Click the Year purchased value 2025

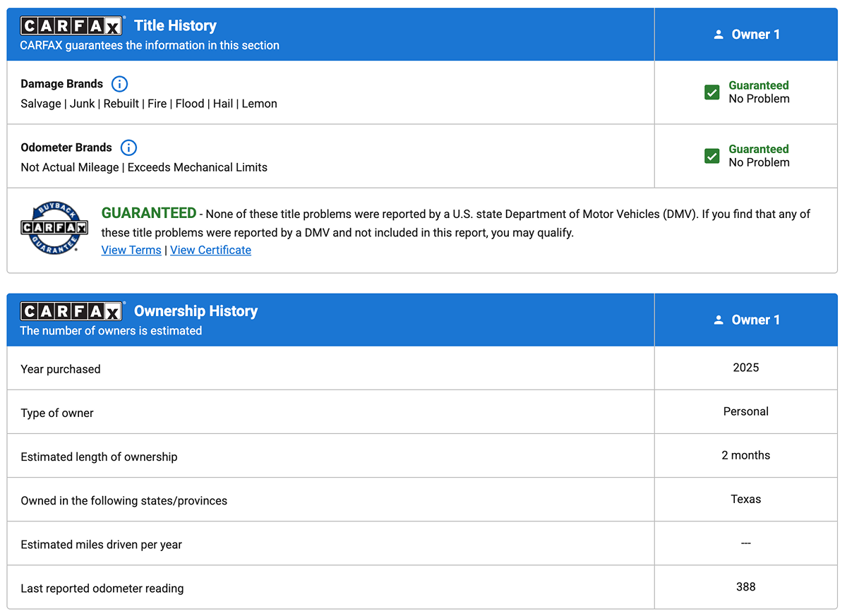coord(745,368)
